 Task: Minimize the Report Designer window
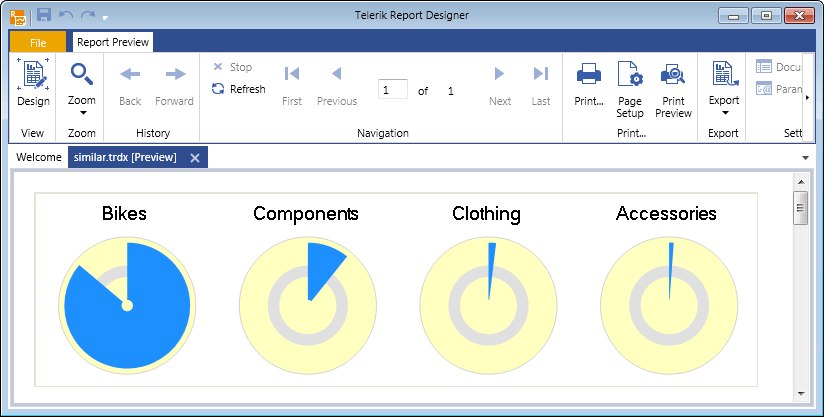(733, 16)
